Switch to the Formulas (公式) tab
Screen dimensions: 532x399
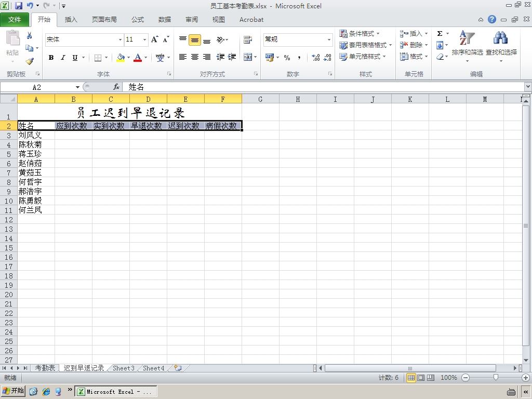[137, 20]
